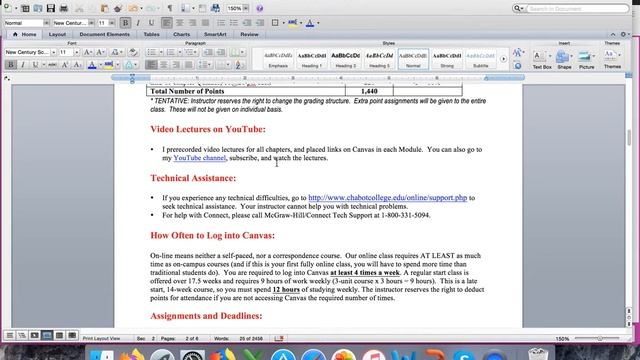The image size is (640, 360).
Task: Follow the YouTube channel hyperlink
Action: pos(199,158)
